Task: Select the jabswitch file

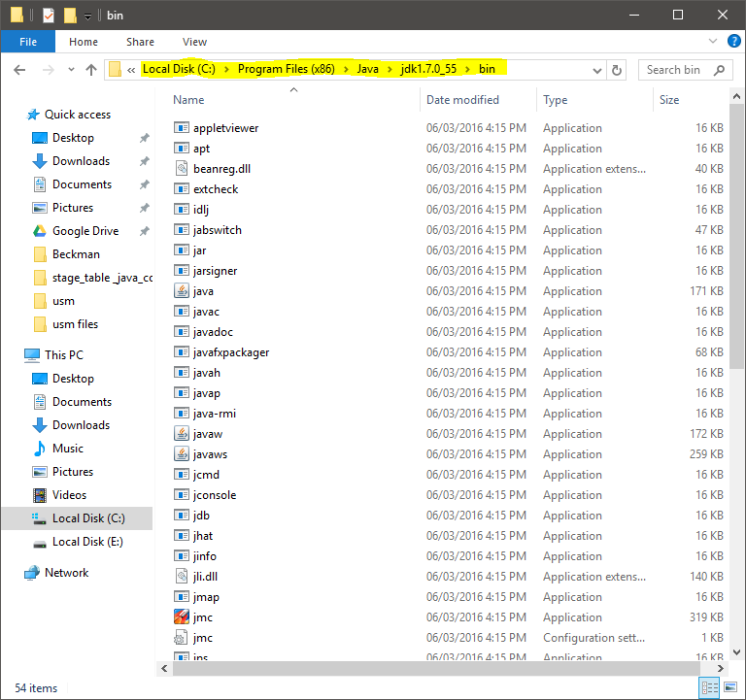Action: pyautogui.click(x=218, y=230)
